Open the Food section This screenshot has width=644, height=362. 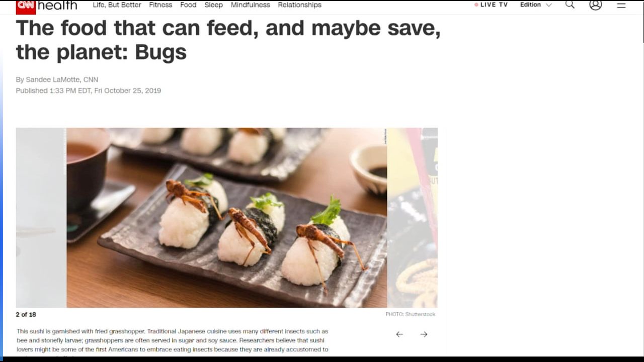(x=188, y=5)
